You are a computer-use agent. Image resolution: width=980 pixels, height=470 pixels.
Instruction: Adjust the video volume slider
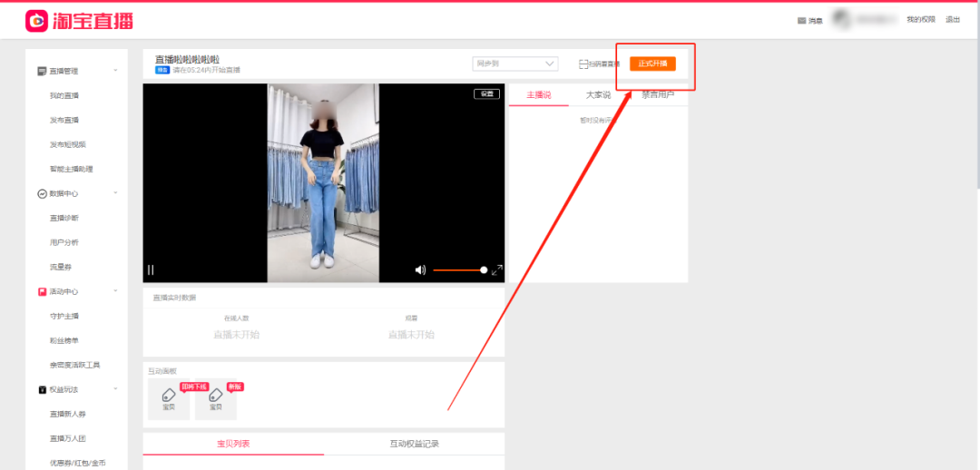pyautogui.click(x=460, y=270)
